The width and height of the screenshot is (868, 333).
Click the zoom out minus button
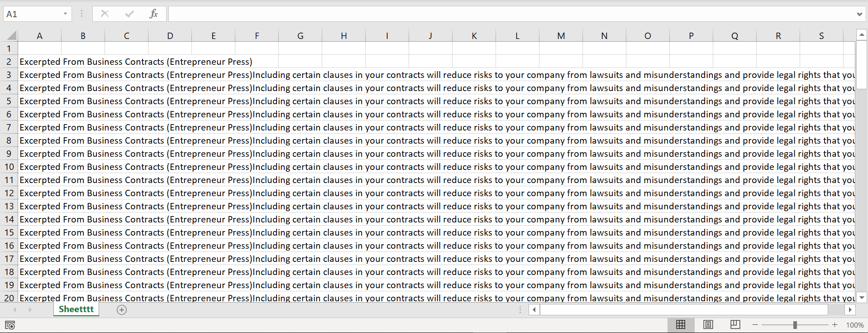click(755, 325)
